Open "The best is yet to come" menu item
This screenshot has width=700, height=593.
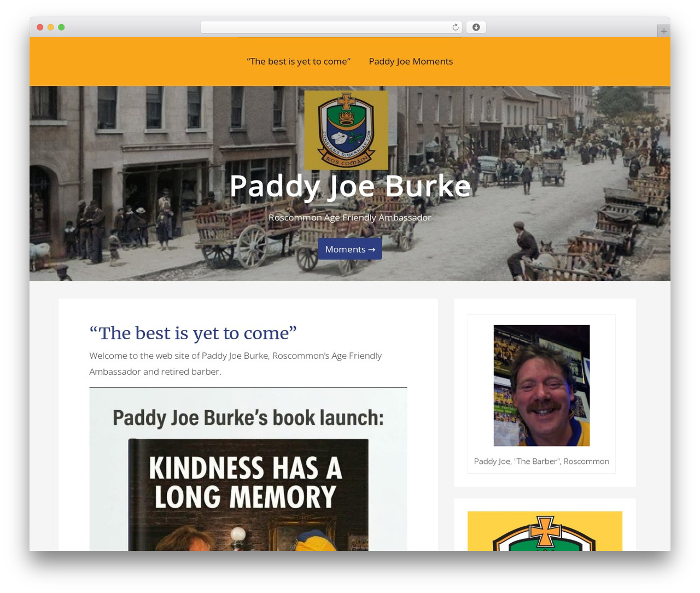click(299, 61)
